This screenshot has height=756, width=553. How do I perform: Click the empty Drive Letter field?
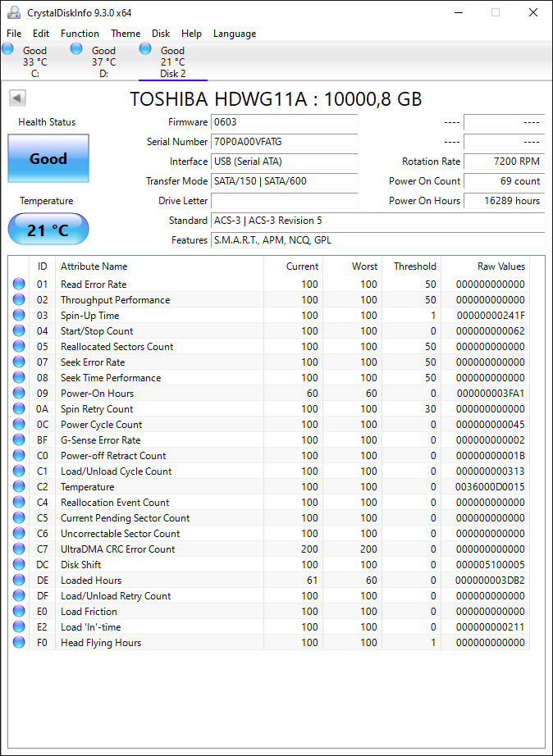(284, 201)
